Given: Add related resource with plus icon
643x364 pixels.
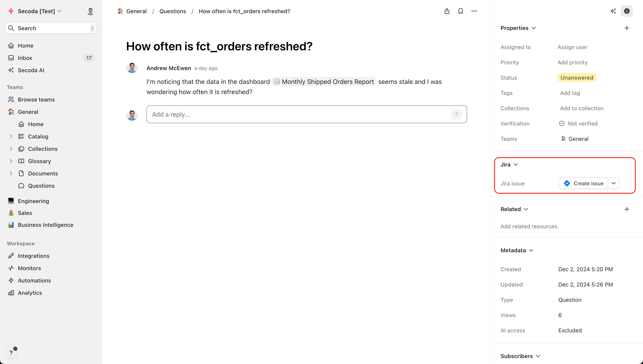Looking at the screenshot, I should tap(627, 209).
